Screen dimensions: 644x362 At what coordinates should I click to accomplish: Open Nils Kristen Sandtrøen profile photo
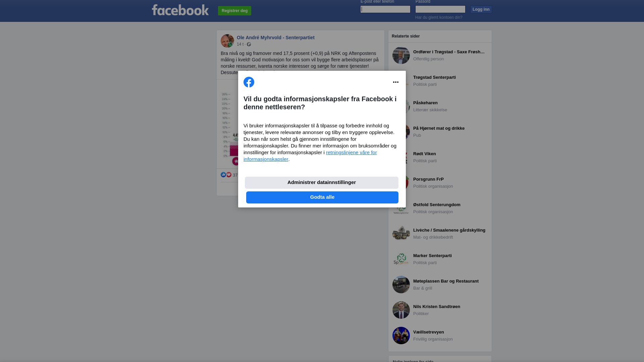(x=401, y=310)
